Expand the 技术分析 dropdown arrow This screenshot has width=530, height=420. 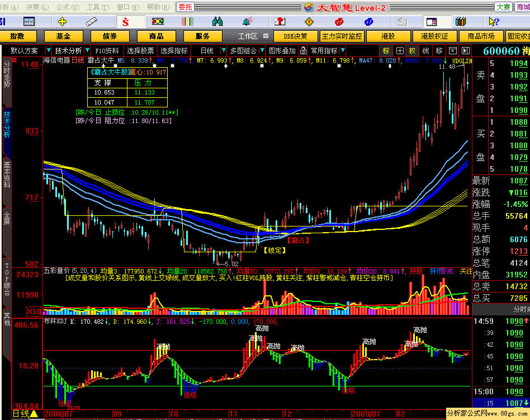click(87, 51)
